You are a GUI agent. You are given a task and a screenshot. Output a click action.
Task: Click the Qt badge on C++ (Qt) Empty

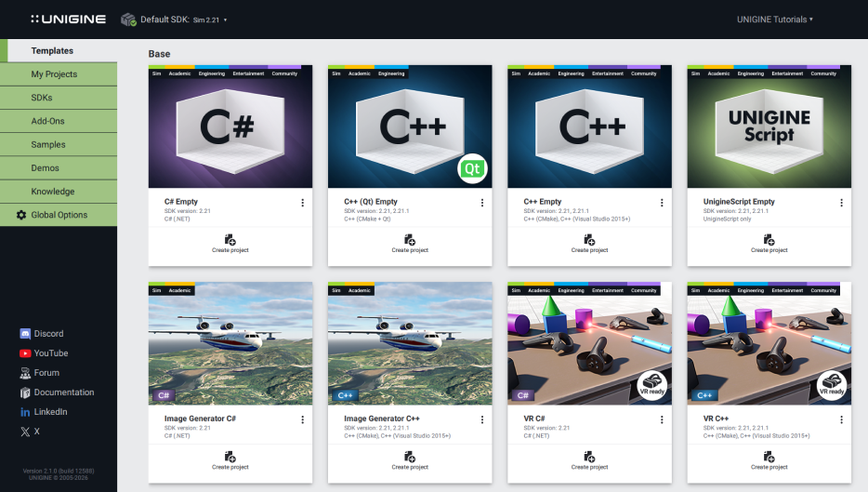tap(472, 169)
